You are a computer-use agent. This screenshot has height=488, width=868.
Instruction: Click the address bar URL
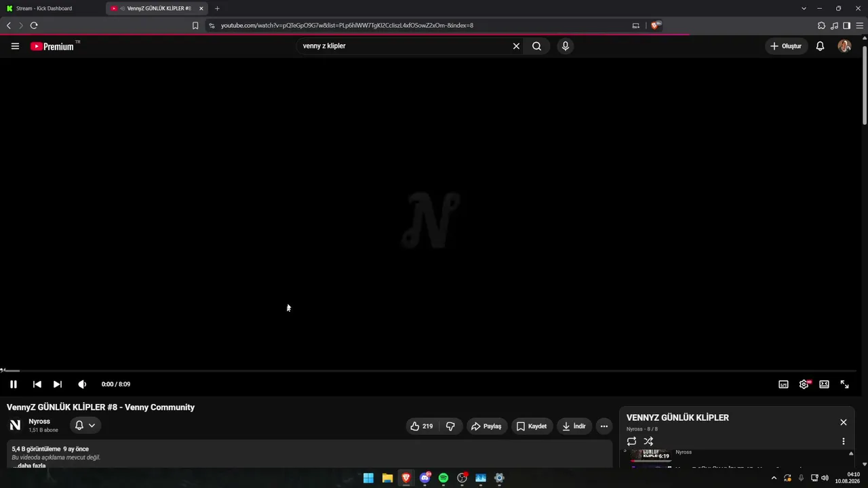(x=347, y=26)
